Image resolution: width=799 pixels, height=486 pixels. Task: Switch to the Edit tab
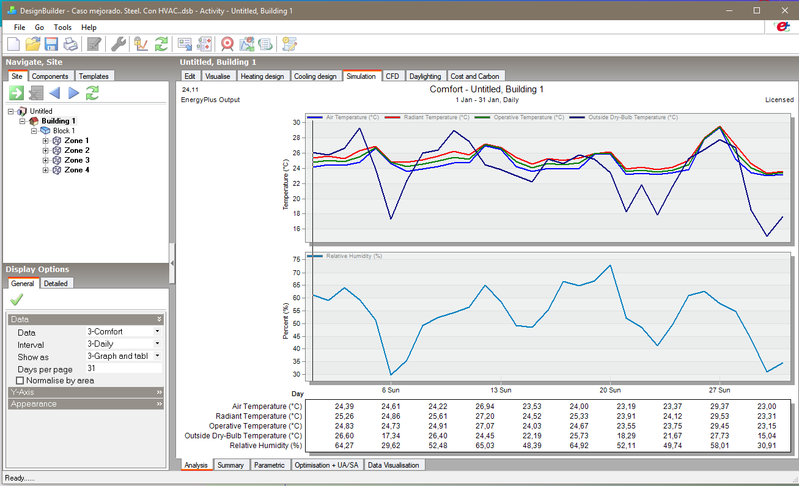[x=190, y=76]
